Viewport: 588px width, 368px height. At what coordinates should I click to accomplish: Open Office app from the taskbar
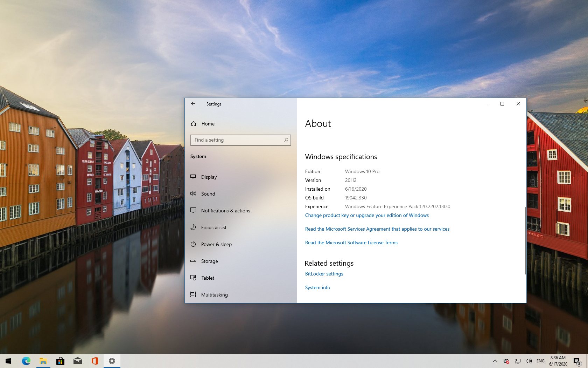94,361
